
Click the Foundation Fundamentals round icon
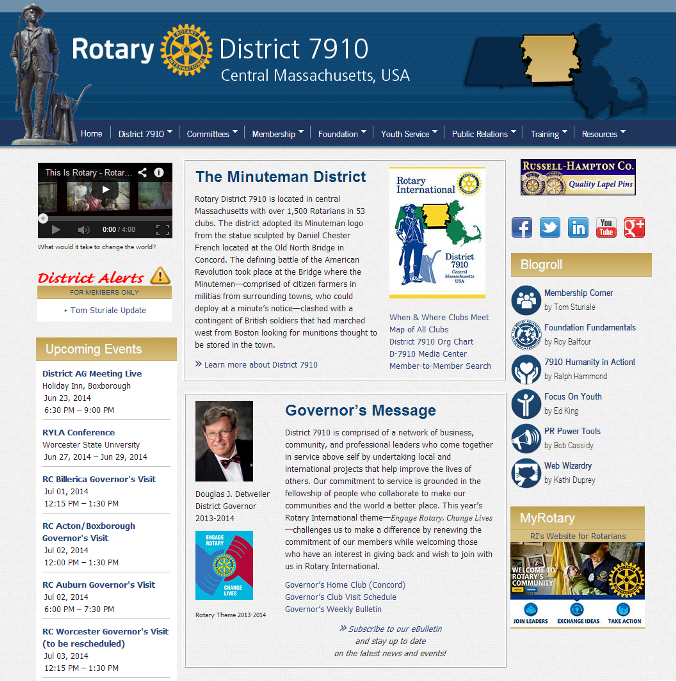tap(526, 334)
